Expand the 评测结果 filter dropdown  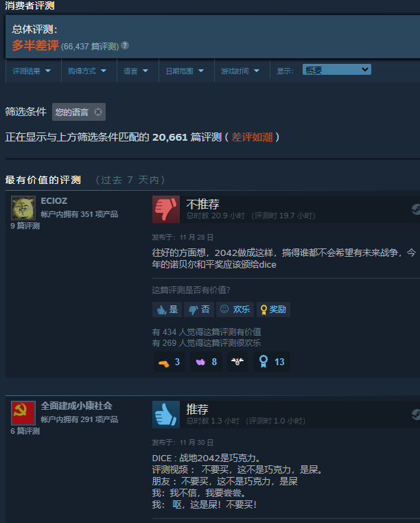pos(32,71)
